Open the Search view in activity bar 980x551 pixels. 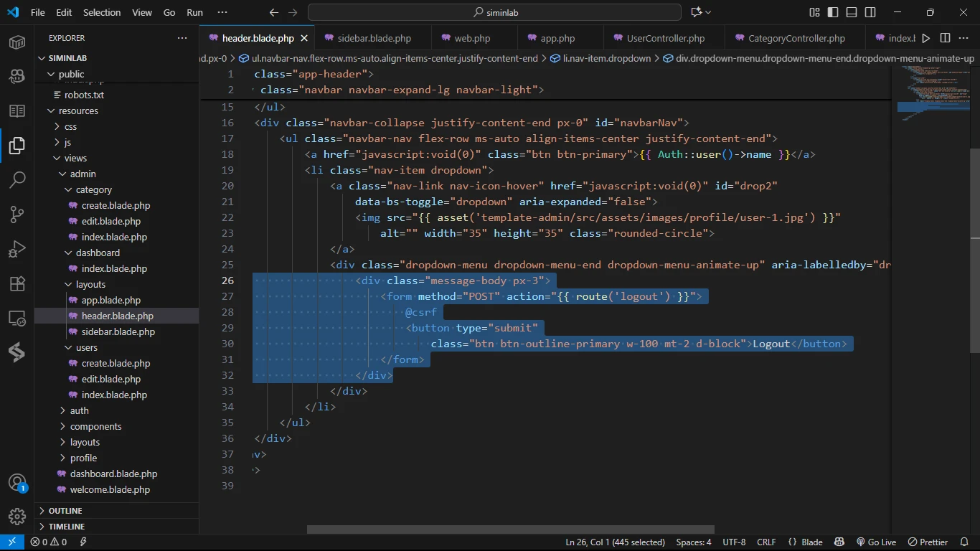point(17,179)
